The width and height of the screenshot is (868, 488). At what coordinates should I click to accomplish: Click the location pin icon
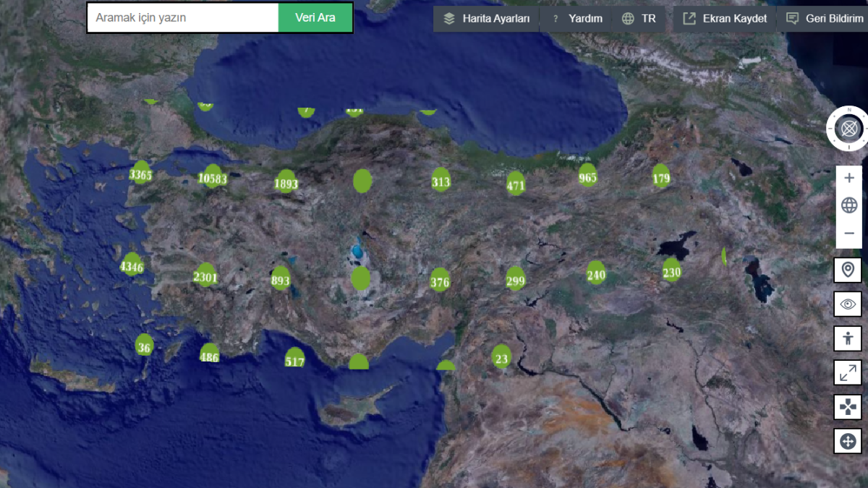click(x=848, y=270)
